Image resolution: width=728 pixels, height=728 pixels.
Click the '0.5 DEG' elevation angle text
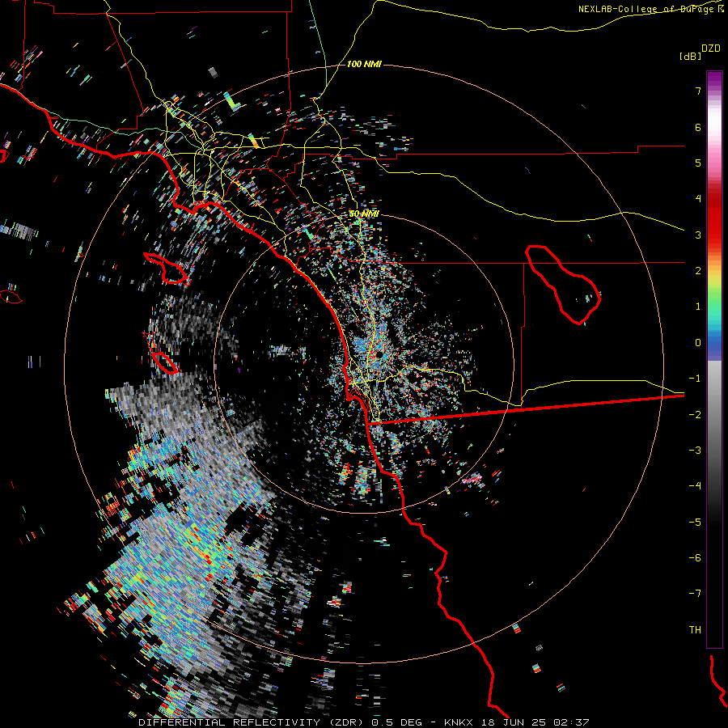[396, 722]
